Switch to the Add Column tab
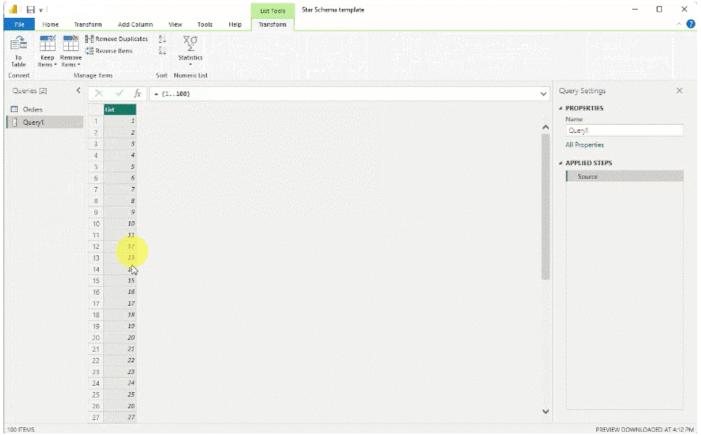The image size is (701, 435). (135, 24)
